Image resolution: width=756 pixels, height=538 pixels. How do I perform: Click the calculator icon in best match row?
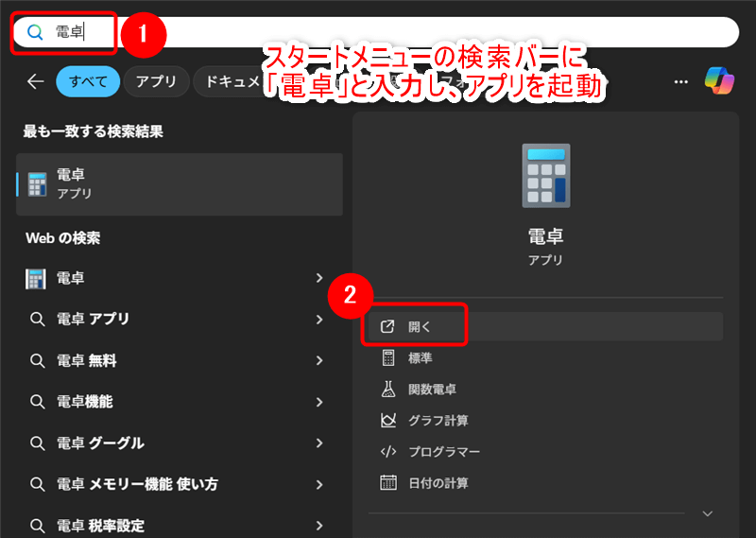pyautogui.click(x=37, y=184)
